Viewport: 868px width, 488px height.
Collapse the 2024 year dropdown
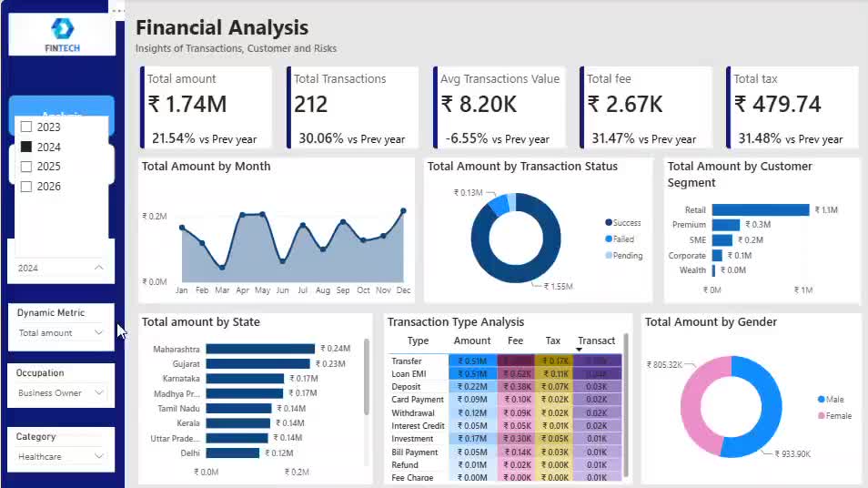click(98, 268)
